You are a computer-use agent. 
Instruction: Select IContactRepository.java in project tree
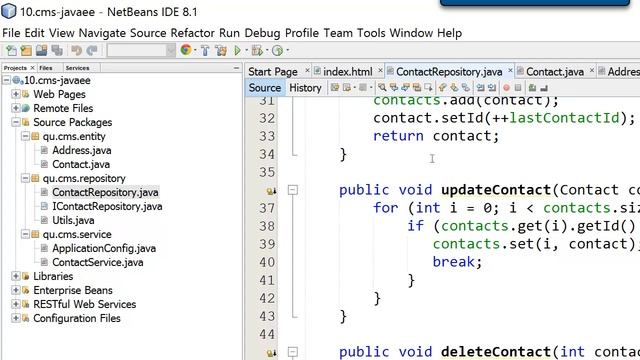click(107, 206)
